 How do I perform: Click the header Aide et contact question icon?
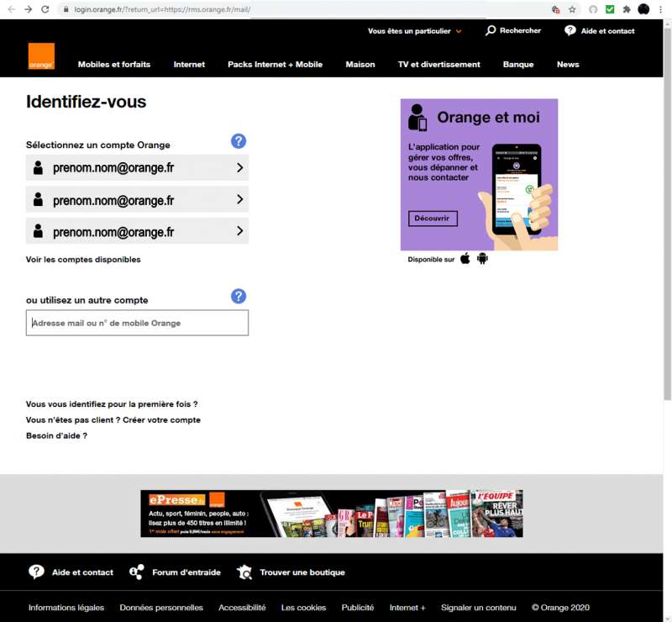click(570, 30)
